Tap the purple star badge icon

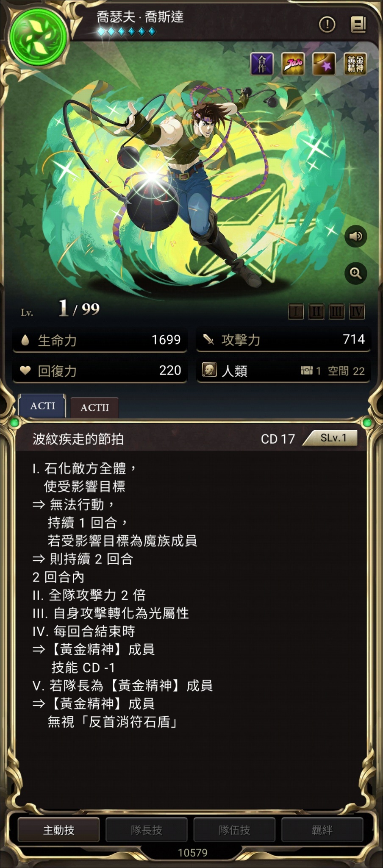point(324,64)
